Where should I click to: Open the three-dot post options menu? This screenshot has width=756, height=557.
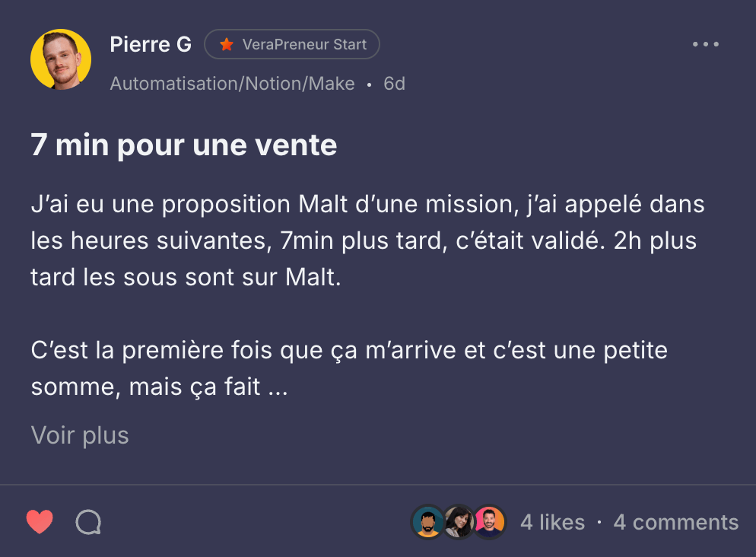(x=705, y=44)
